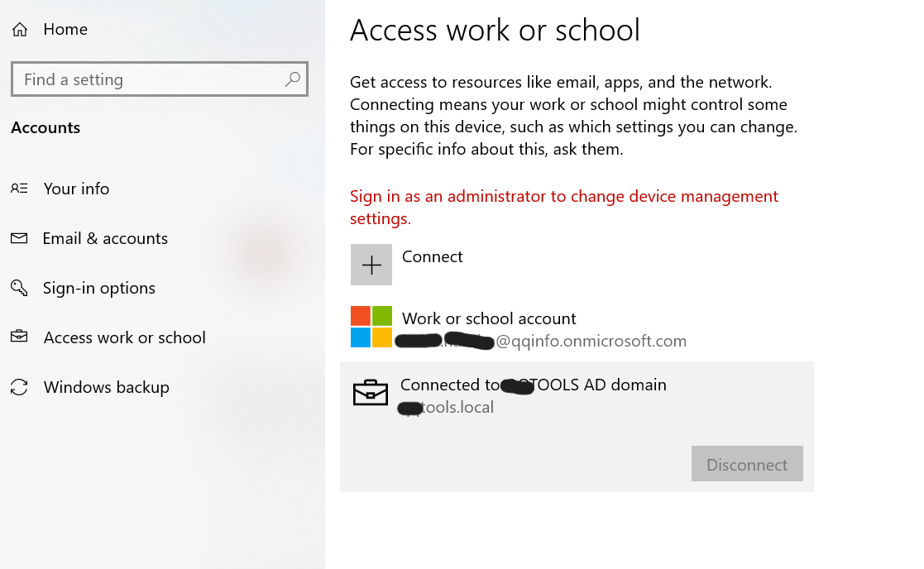Screen dimensions: 924x569
Task: Select the Sign-in options key icon
Action: [20, 288]
